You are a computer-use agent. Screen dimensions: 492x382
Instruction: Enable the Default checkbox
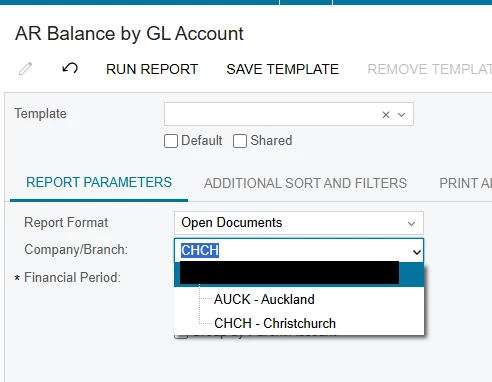171,141
